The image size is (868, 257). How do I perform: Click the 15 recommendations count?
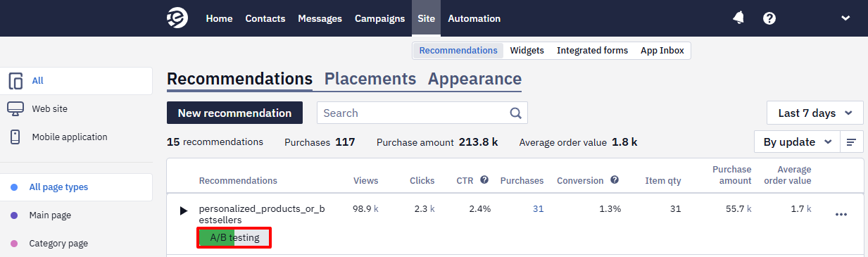coord(215,142)
